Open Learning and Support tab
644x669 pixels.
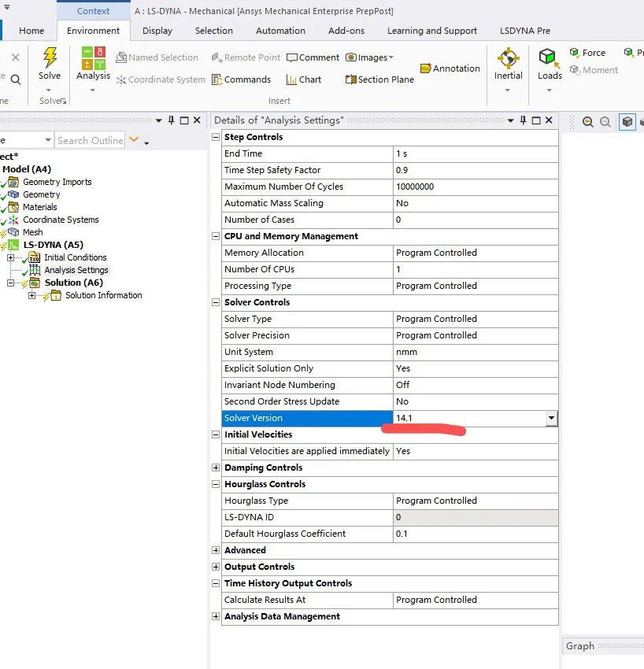click(432, 31)
